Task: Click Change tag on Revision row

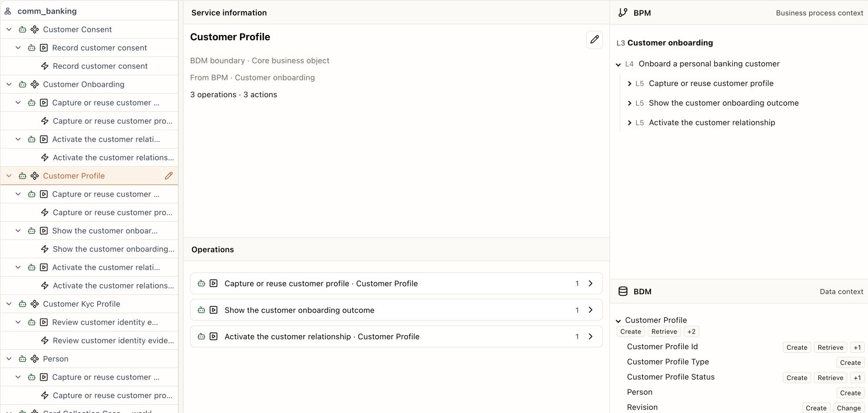Action: point(849,408)
